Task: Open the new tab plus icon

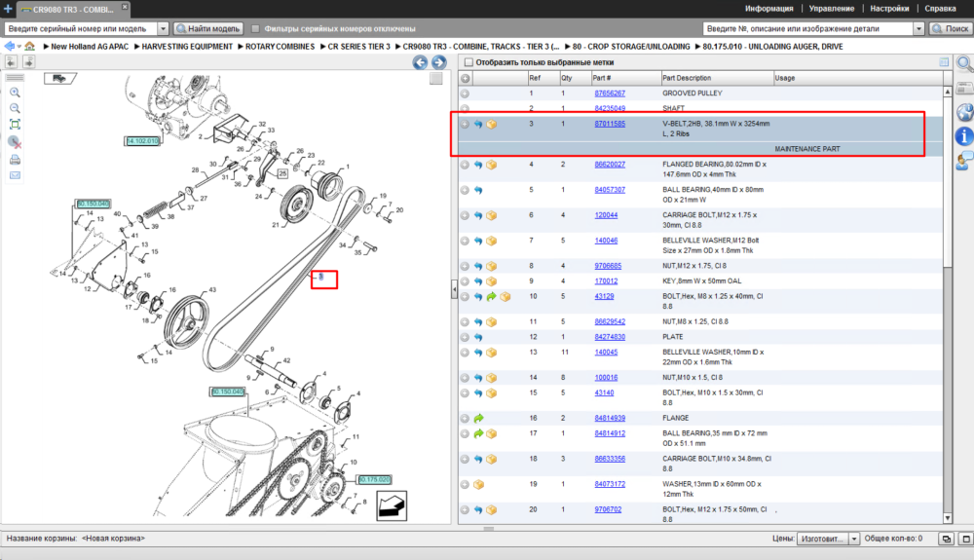Action: [8, 9]
